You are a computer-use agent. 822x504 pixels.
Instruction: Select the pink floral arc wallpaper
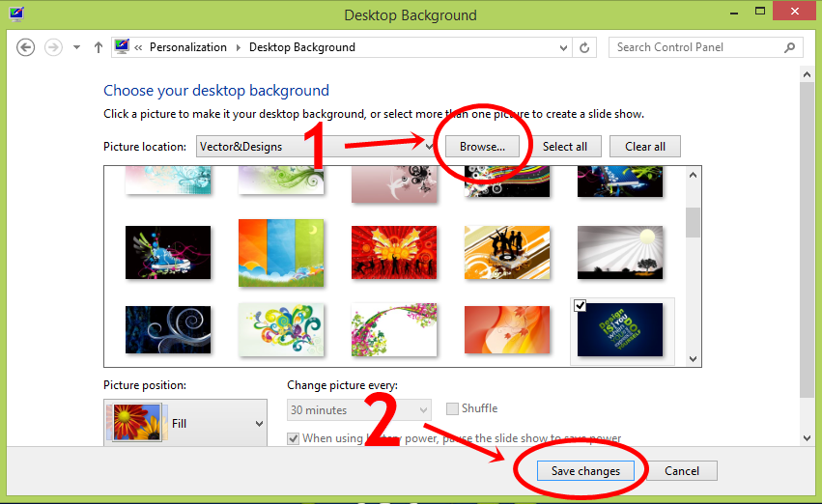tap(394, 329)
